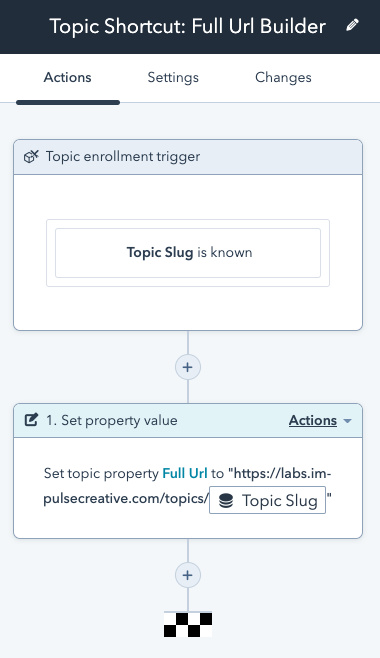Click the caret arrow beside Actions link
The width and height of the screenshot is (380, 658).
tap(347, 421)
